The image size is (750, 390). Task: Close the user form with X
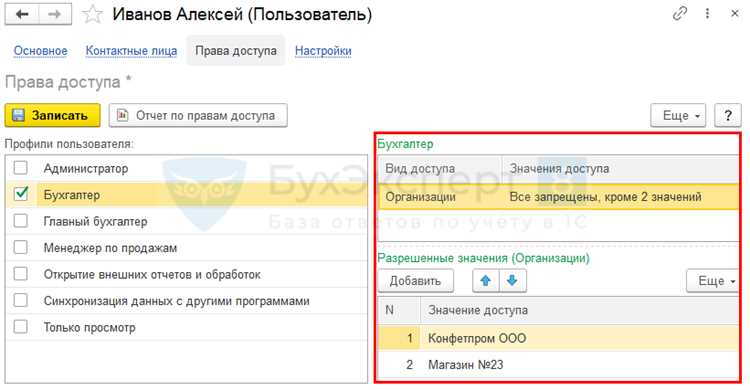pos(735,14)
